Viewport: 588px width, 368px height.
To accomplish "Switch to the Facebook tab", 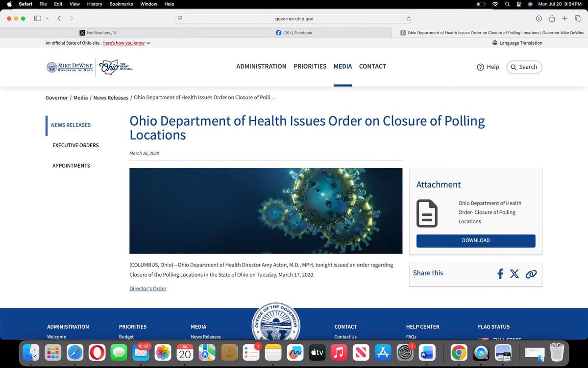I will point(294,33).
